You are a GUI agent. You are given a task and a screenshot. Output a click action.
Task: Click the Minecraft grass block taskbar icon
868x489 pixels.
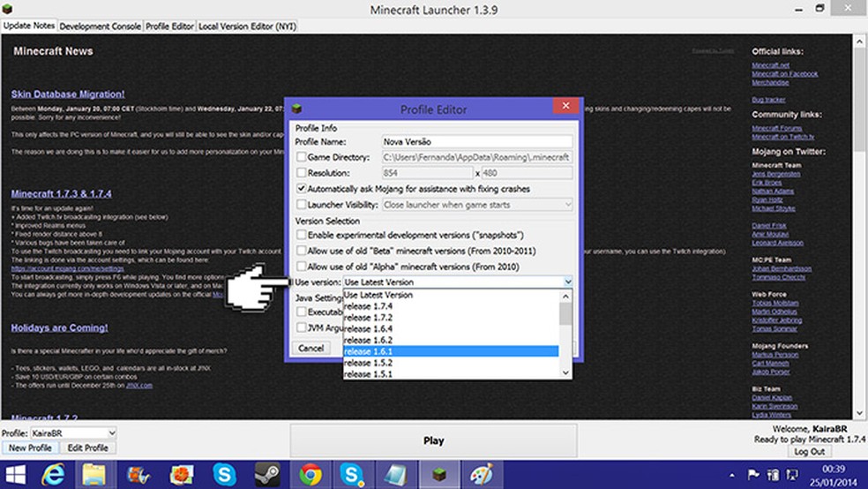438,475
